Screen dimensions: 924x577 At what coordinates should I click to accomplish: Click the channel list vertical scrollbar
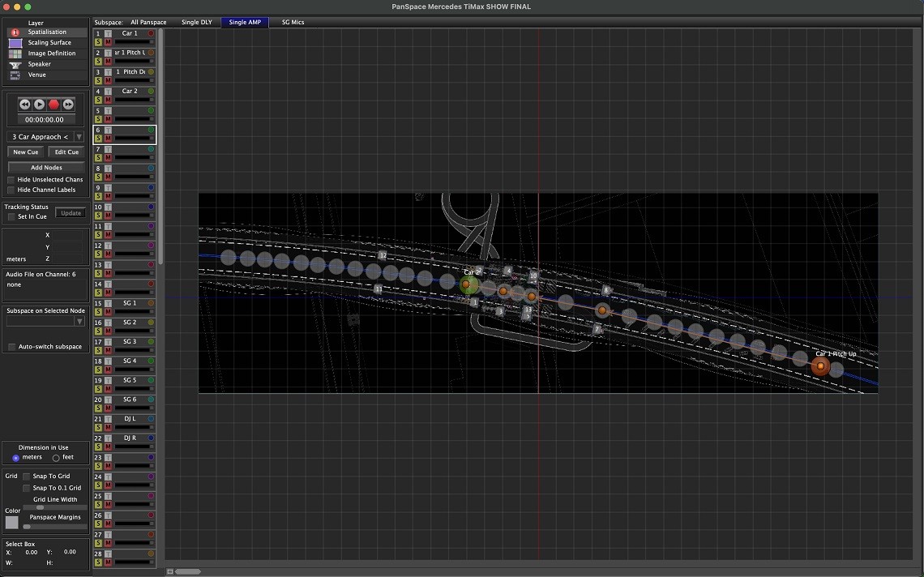tap(160, 145)
